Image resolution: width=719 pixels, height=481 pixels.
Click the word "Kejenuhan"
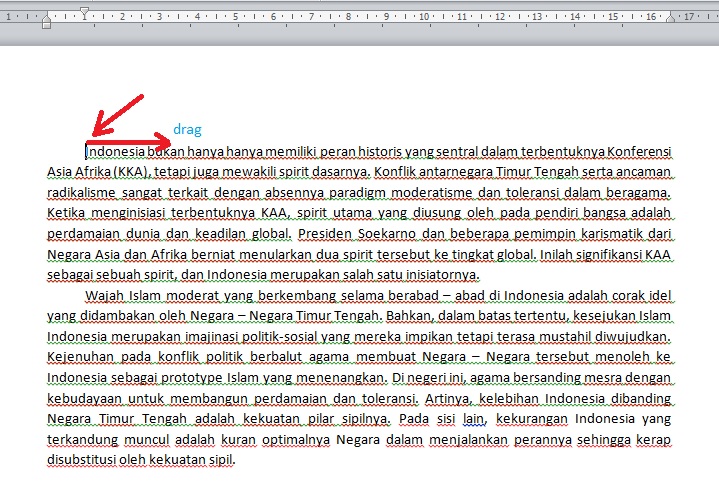click(80, 357)
